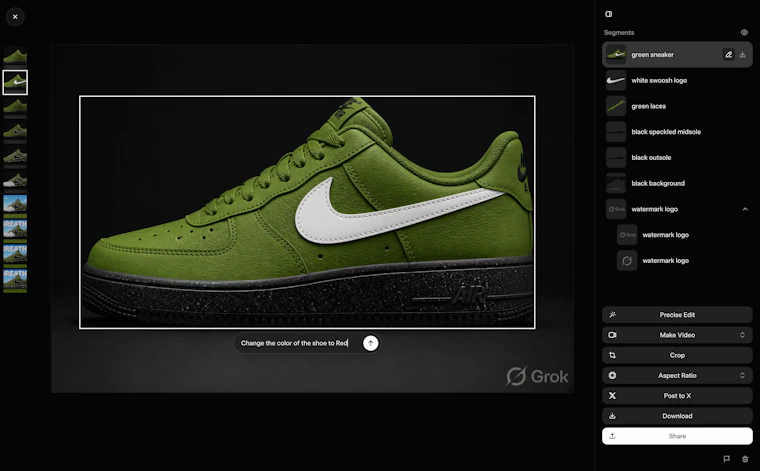
Task: Open the Aspect Ratio options dropdown arrows
Action: 742,376
